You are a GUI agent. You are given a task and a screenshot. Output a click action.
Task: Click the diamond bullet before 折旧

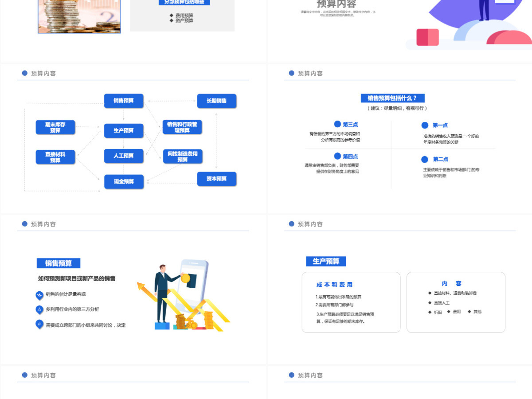pos(430,312)
